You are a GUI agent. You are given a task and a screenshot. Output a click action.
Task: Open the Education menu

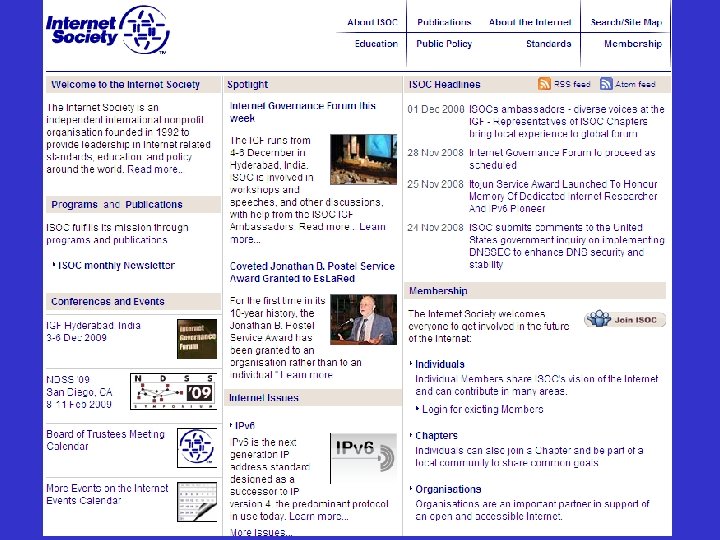click(376, 44)
